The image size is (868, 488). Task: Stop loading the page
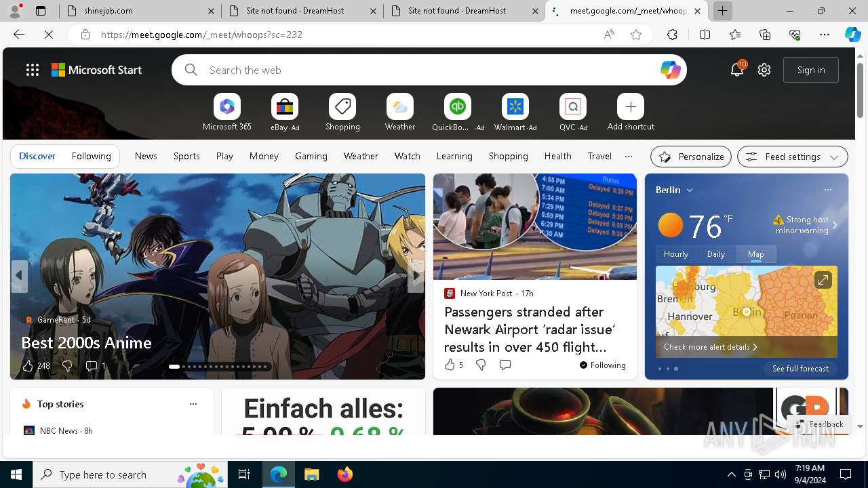click(x=49, y=35)
